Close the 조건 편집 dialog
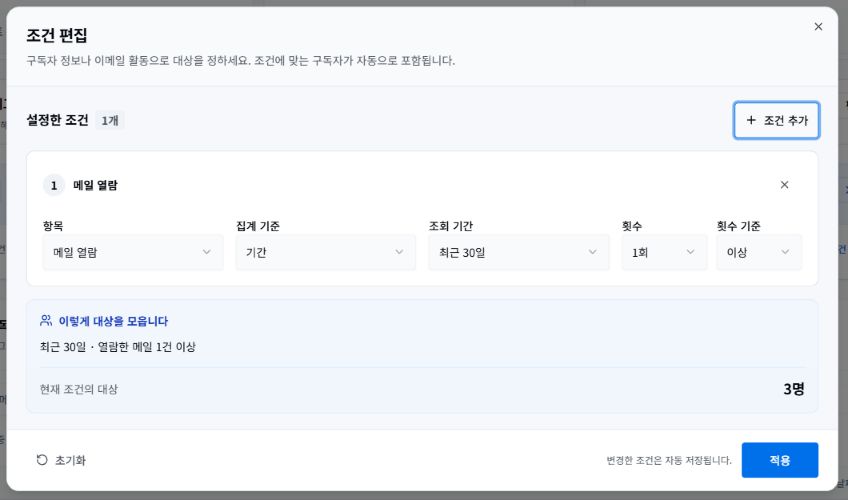 coord(818,26)
